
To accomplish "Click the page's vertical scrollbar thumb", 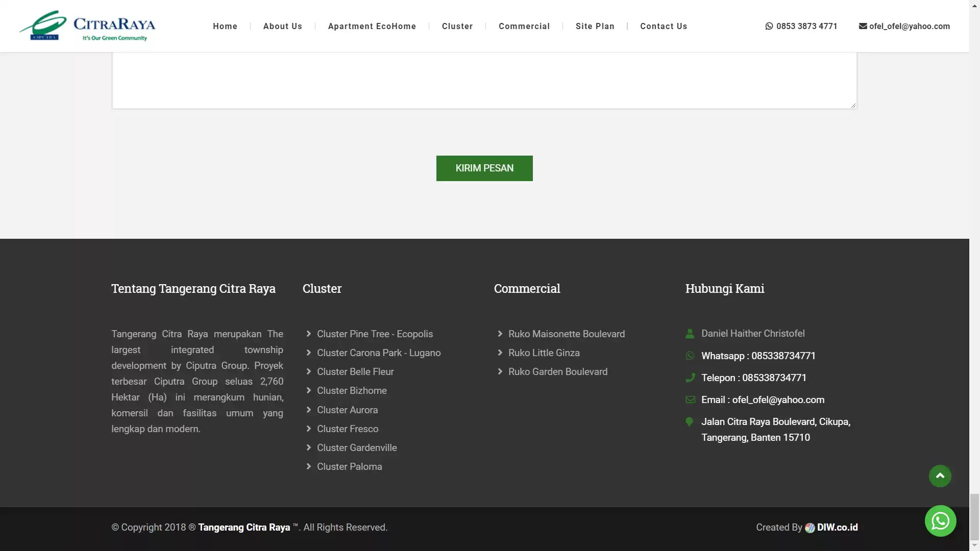I will (974, 516).
